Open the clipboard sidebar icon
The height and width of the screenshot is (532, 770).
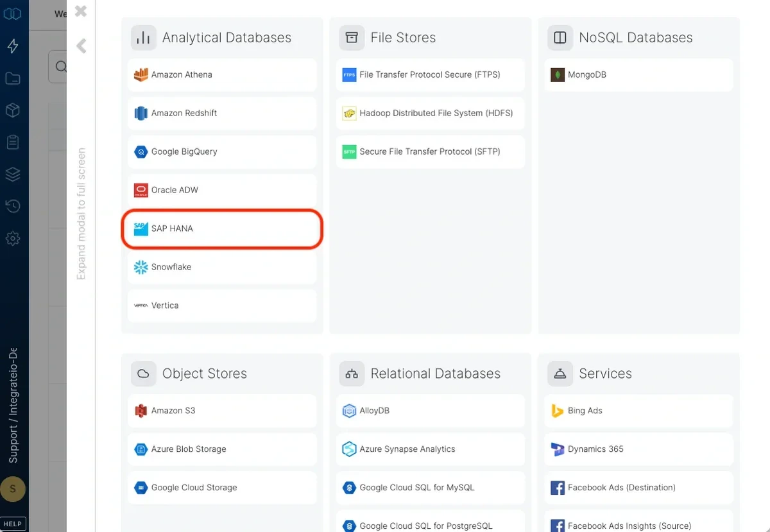click(x=13, y=142)
